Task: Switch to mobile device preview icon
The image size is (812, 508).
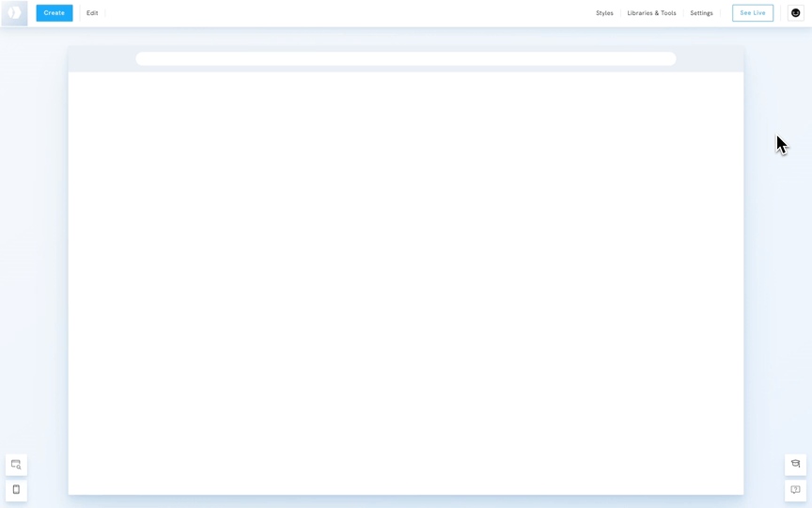Action: 16,490
